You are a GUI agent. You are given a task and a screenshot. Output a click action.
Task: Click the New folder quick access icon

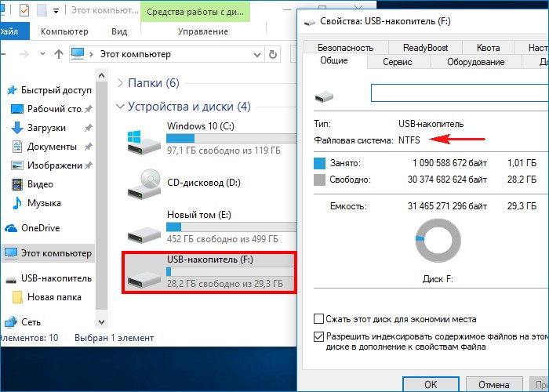(x=42, y=10)
